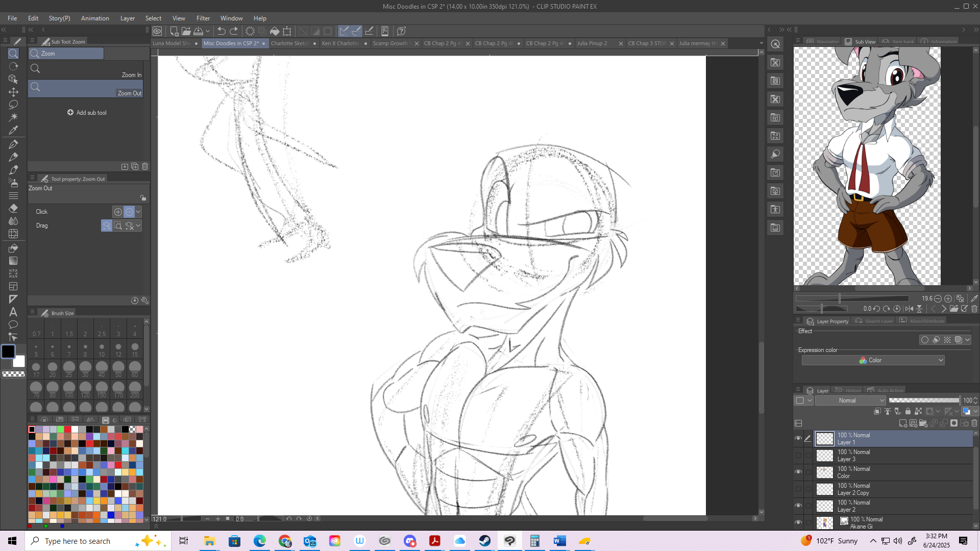Screen dimensions: 980x551
Task: Select brush size 10 preset
Action: click(102, 350)
